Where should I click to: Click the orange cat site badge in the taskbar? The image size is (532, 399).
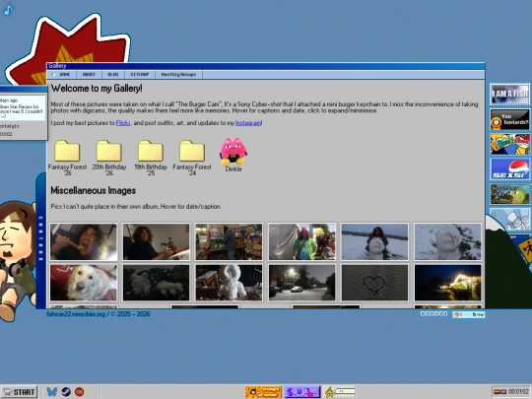tap(263, 392)
